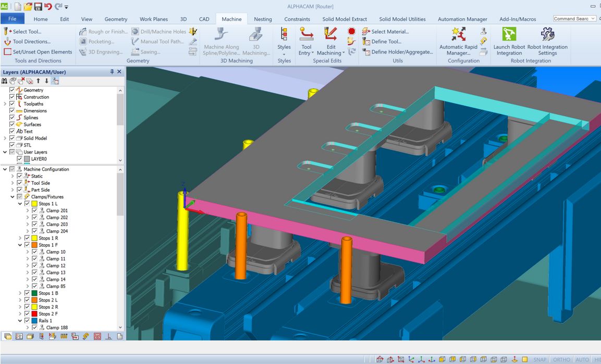This screenshot has width=601, height=364.
Task: Uncheck the Solid Model layer checkbox
Action: (x=13, y=139)
